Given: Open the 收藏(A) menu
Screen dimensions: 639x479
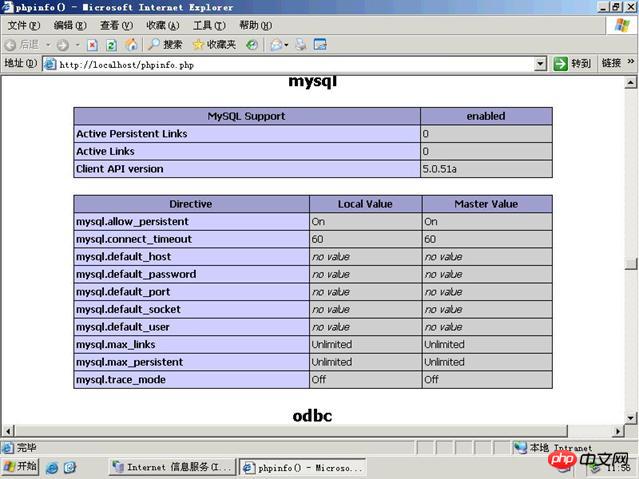Looking at the screenshot, I should [x=163, y=25].
